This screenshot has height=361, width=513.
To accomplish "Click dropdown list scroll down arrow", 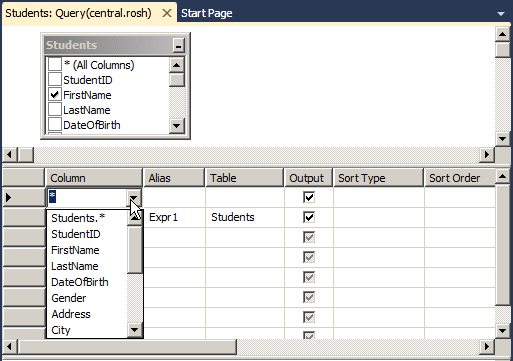I will click(x=135, y=330).
